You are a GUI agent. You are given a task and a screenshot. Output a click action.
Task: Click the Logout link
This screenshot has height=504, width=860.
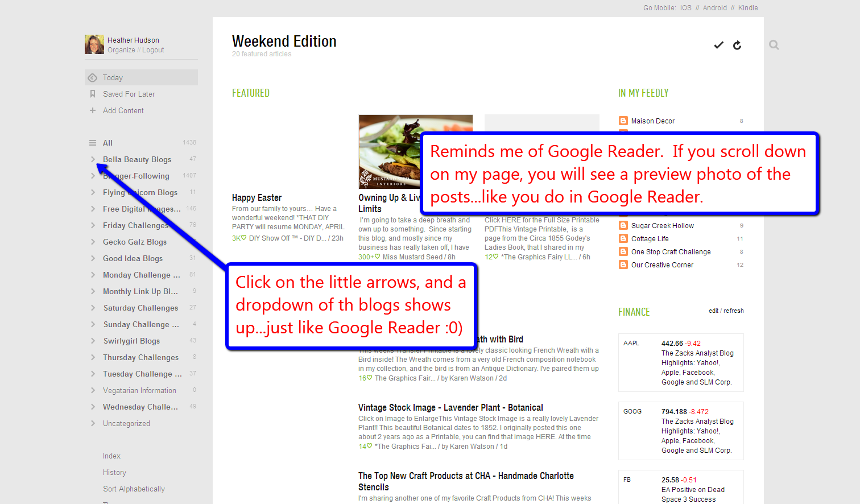(x=153, y=50)
